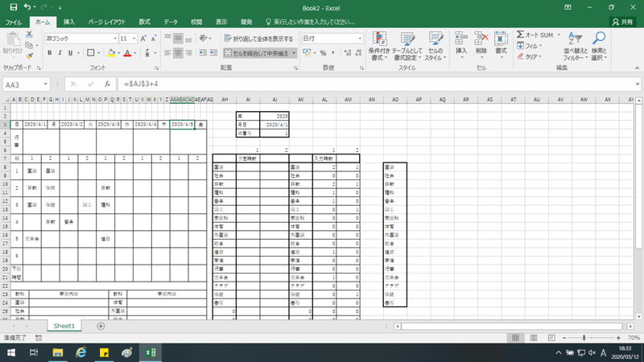
Task: Apply cell borders icon
Action: (x=91, y=53)
